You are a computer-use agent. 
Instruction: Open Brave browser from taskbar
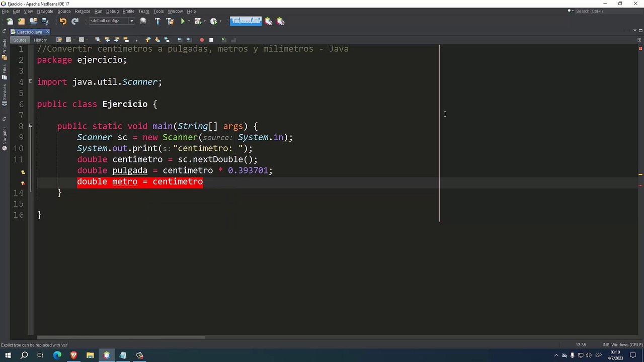[73, 355]
